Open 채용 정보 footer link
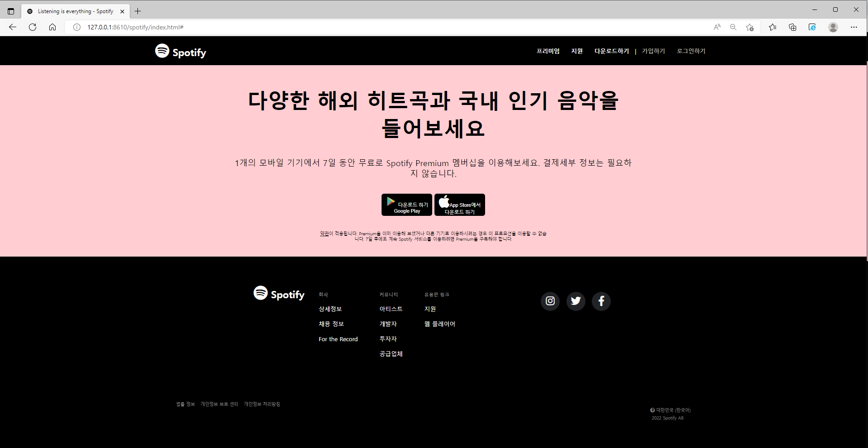868x448 pixels. [331, 324]
